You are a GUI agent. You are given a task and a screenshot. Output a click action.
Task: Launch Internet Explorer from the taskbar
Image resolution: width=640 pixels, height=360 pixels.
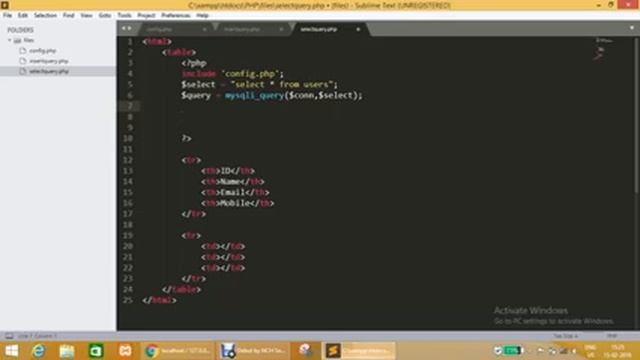[39, 351]
